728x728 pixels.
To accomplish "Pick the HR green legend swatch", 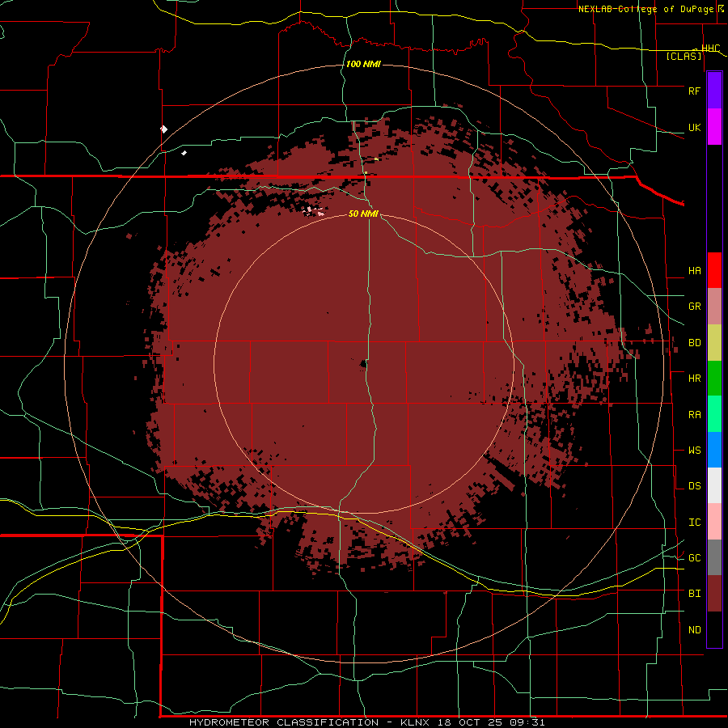I will tap(714, 379).
